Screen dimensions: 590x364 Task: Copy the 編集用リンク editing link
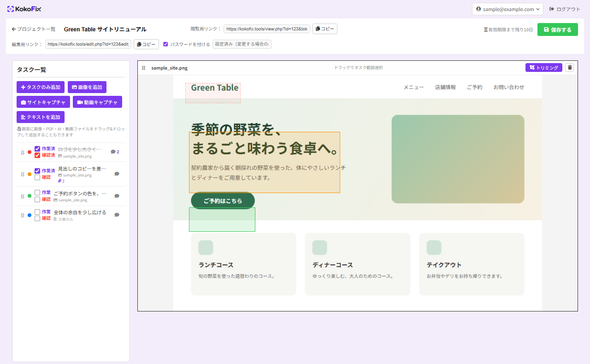coord(146,44)
